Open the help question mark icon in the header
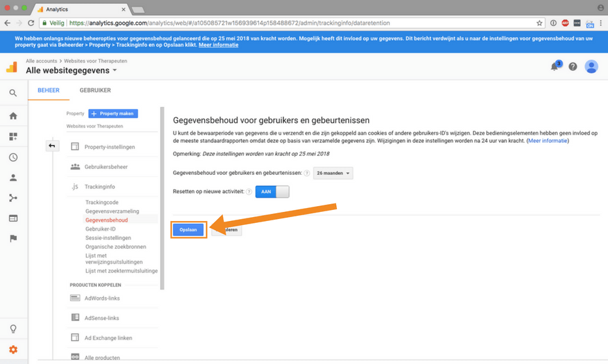608x364 pixels. tap(573, 67)
